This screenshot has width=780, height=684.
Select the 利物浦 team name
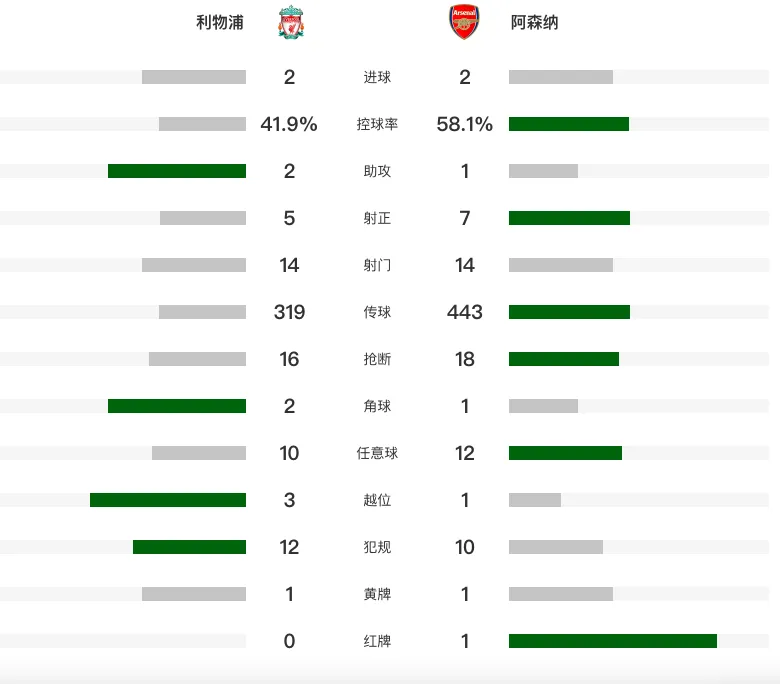click(220, 22)
